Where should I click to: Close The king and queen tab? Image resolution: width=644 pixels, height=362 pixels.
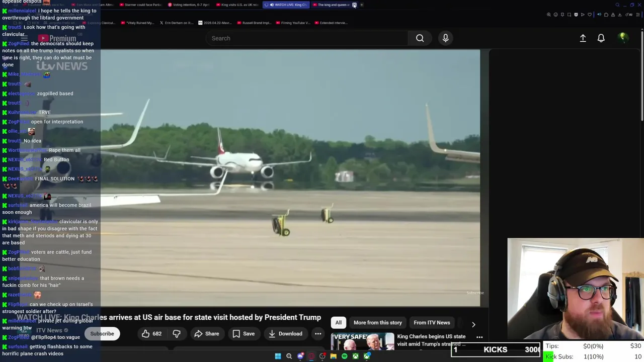(354, 5)
